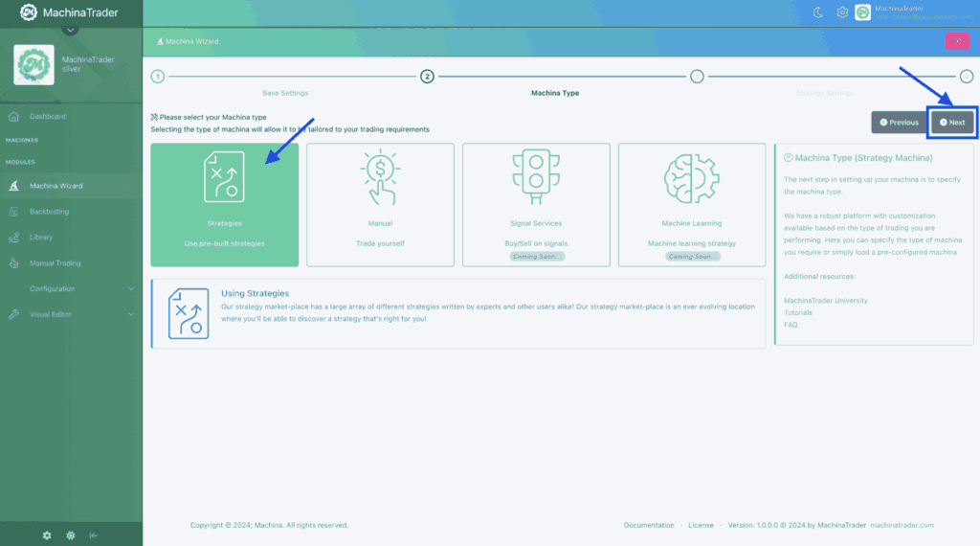Click the Visual Editor wrench icon
This screenshot has height=546, width=980.
click(13, 314)
